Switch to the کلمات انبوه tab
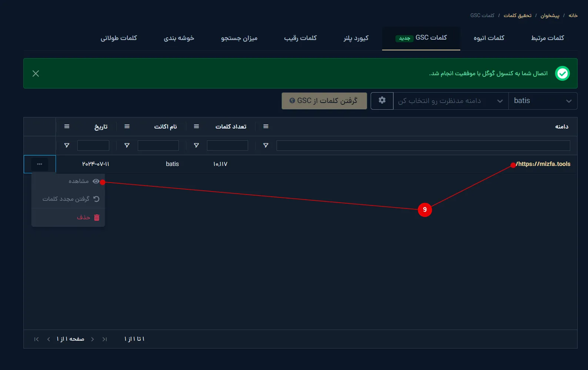 pyautogui.click(x=489, y=38)
